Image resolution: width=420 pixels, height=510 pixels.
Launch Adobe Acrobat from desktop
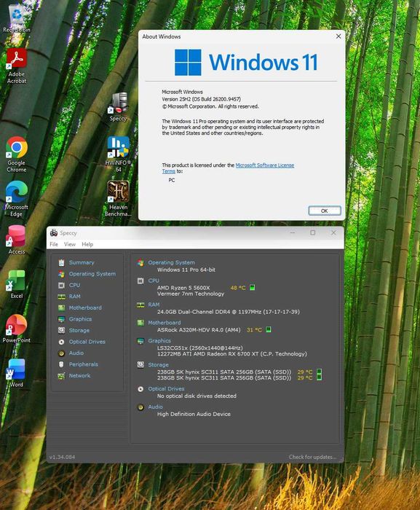(16, 66)
